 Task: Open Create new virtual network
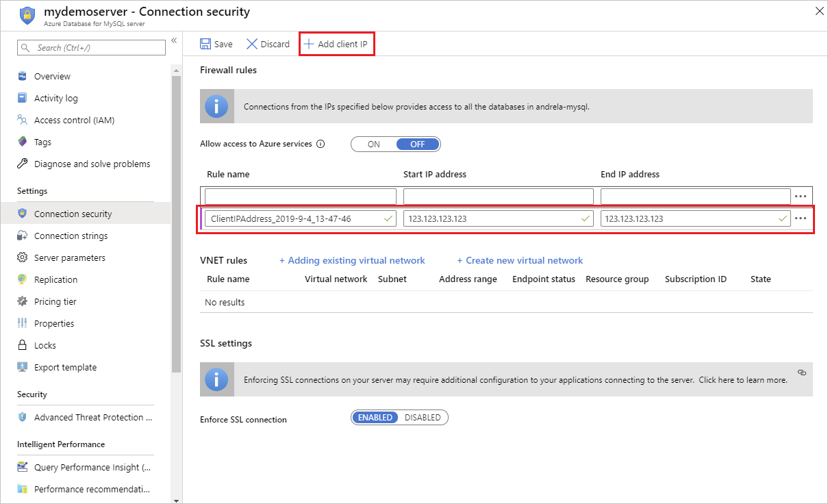(520, 260)
